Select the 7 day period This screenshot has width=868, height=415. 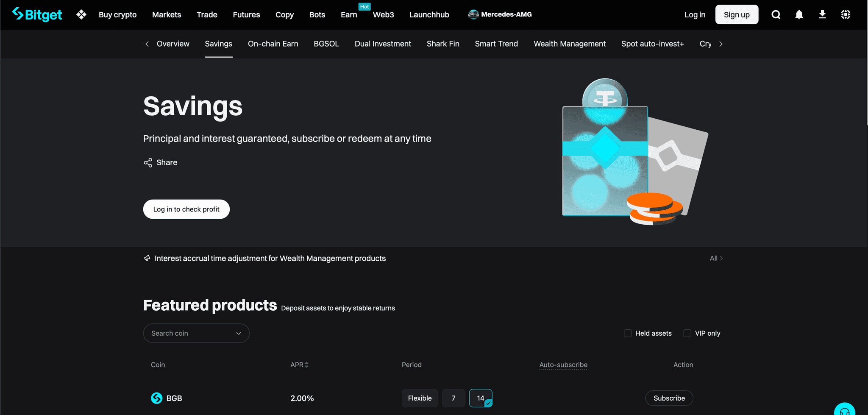click(x=453, y=398)
